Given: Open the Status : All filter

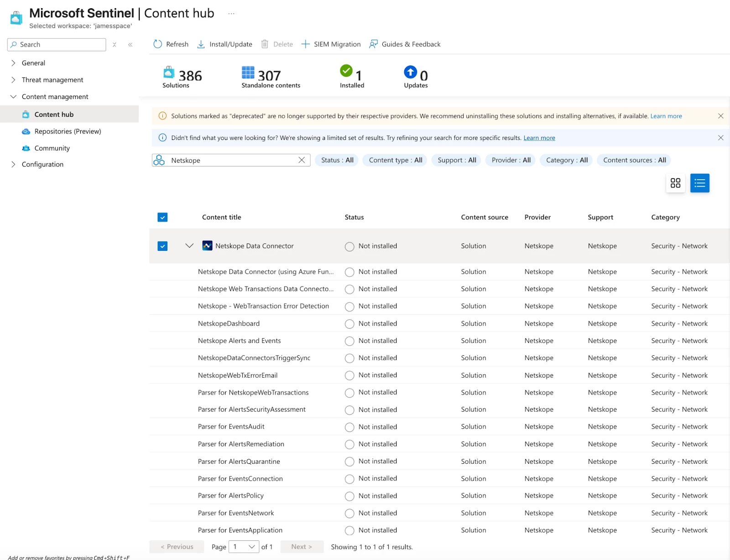Looking at the screenshot, I should click(x=337, y=160).
